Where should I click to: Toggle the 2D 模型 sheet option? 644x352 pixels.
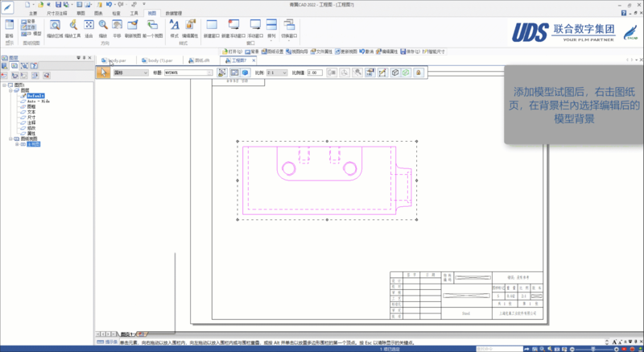(x=32, y=34)
